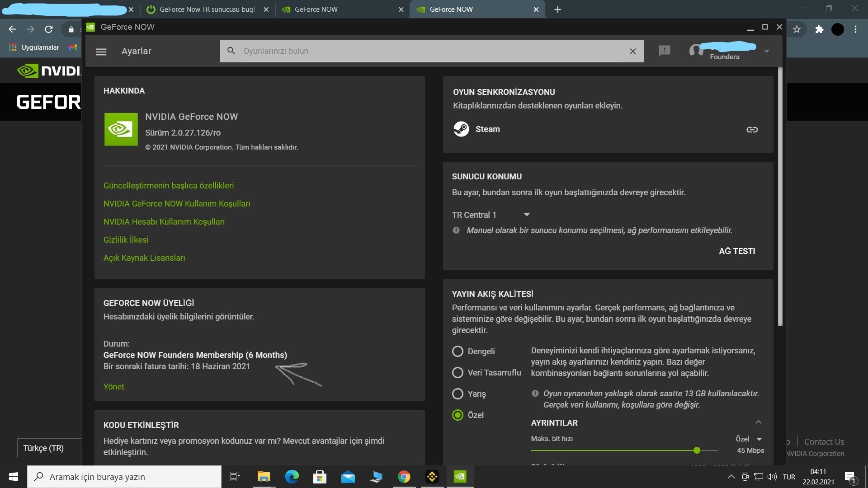The height and width of the screenshot is (488, 868).
Task: Click the AĞ TESTİ button
Action: point(736,251)
